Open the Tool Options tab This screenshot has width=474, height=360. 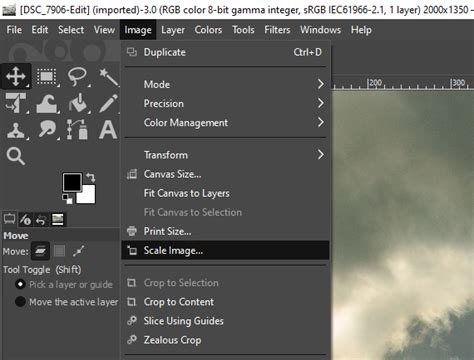point(9,219)
